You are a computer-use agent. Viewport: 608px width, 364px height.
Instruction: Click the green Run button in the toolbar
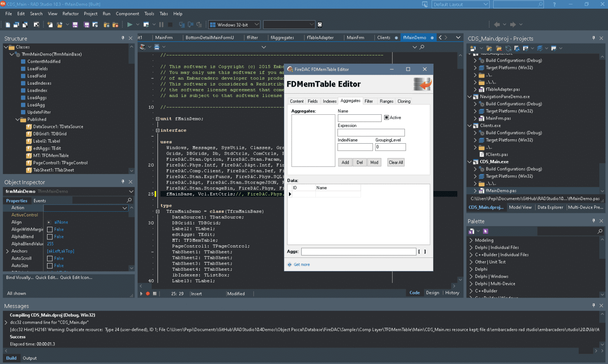(129, 25)
